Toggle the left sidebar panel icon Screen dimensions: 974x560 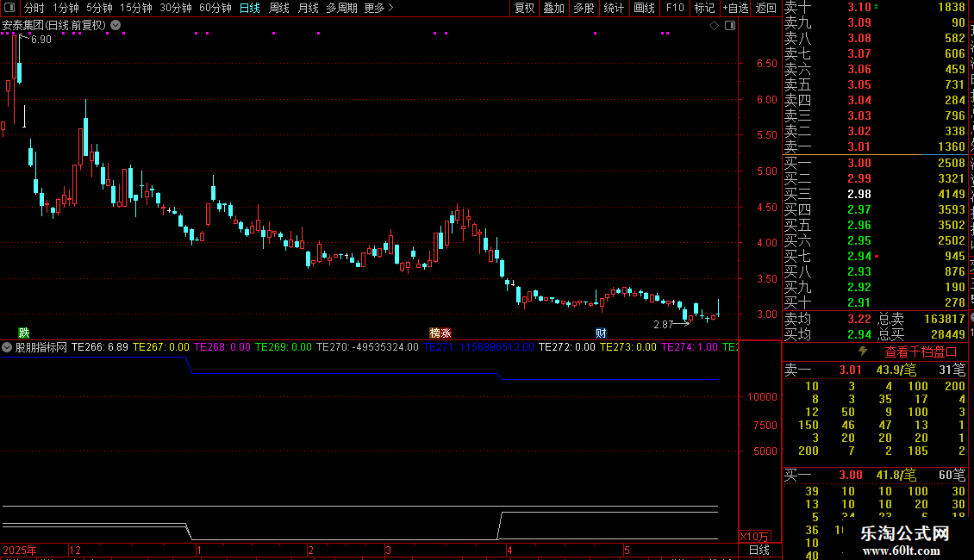click(9, 8)
